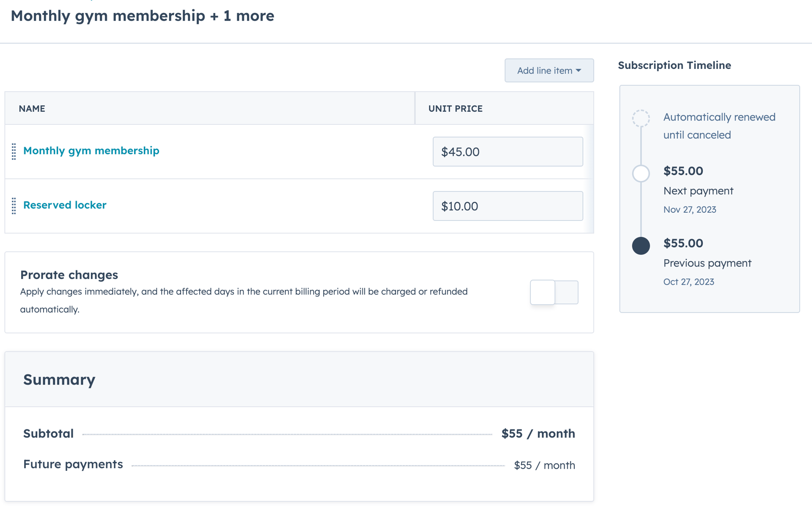Click the Subscription Timeline heading

[x=674, y=65]
